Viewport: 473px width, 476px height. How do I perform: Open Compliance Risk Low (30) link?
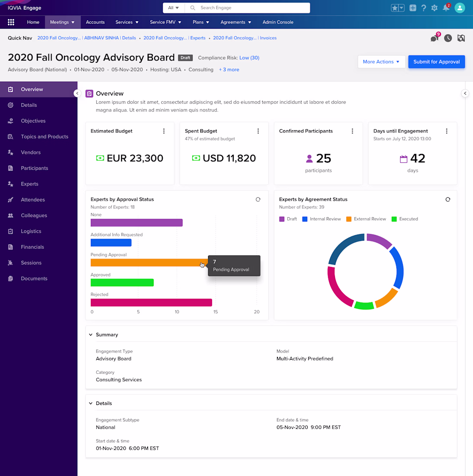click(249, 58)
